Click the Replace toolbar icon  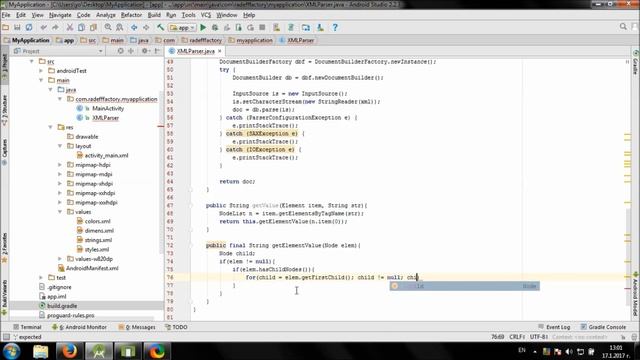coord(120,27)
